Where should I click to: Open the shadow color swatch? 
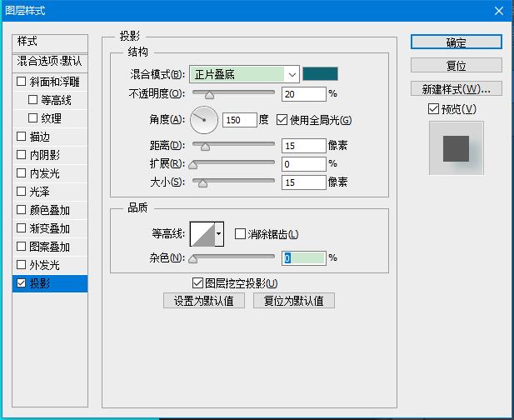(320, 74)
